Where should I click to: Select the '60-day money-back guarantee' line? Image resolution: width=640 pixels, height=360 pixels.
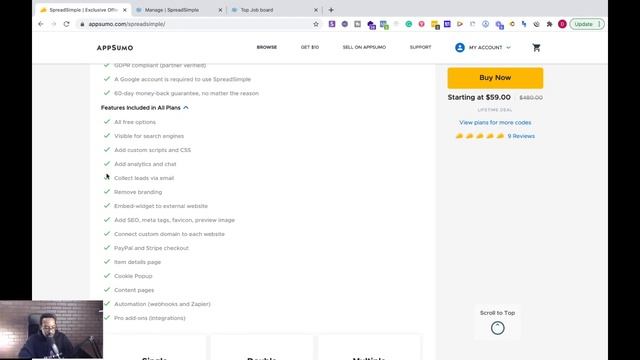187,93
